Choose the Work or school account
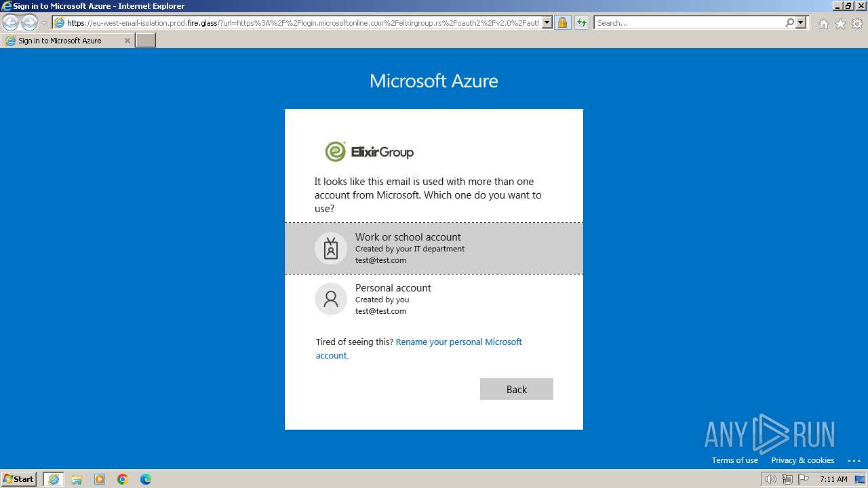This screenshot has width=868, height=488. tap(434, 248)
